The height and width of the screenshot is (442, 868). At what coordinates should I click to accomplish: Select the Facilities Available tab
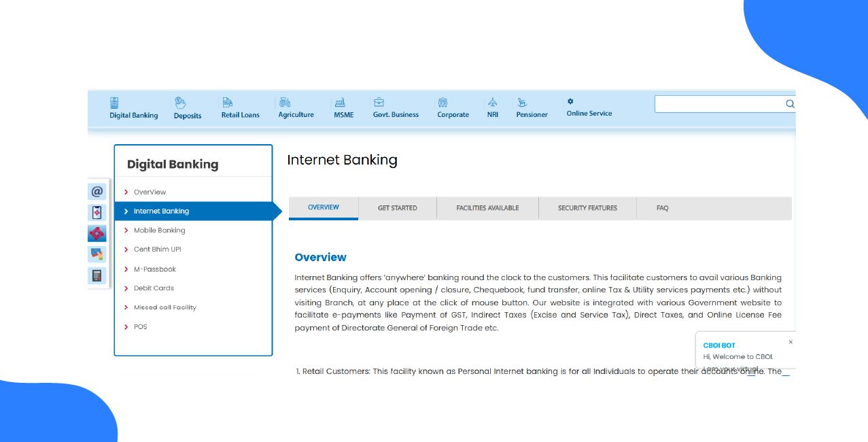(x=487, y=208)
